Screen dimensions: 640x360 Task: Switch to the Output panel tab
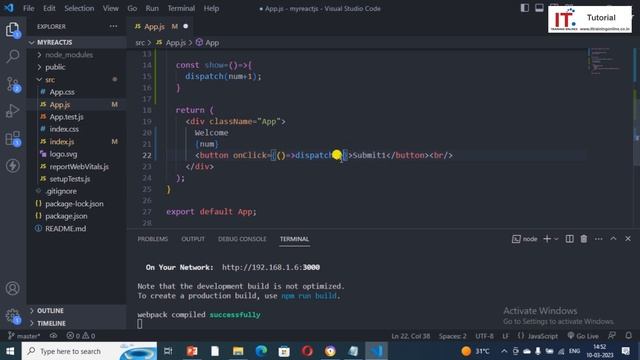click(193, 239)
